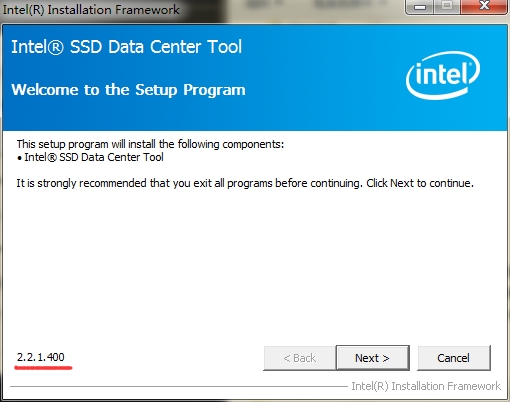
Task: Click the gray footer label Intel(R) Installation Framework
Action: (x=426, y=386)
